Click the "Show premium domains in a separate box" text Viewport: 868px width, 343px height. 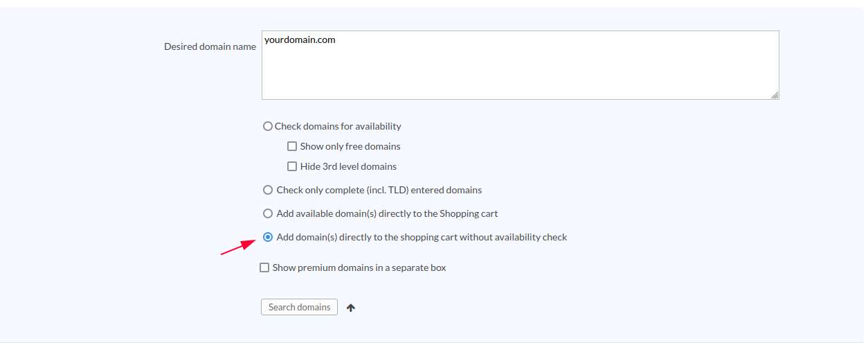[359, 267]
